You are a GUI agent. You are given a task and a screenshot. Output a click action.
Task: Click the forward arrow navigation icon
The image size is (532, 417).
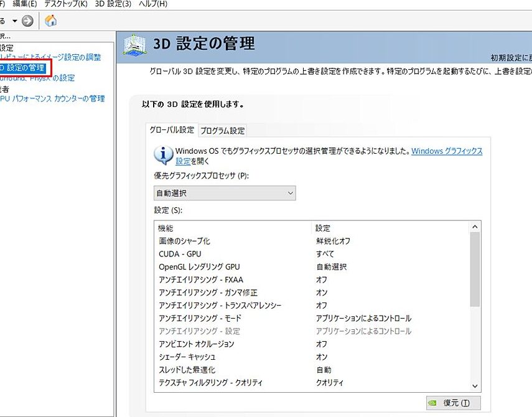[x=27, y=21]
